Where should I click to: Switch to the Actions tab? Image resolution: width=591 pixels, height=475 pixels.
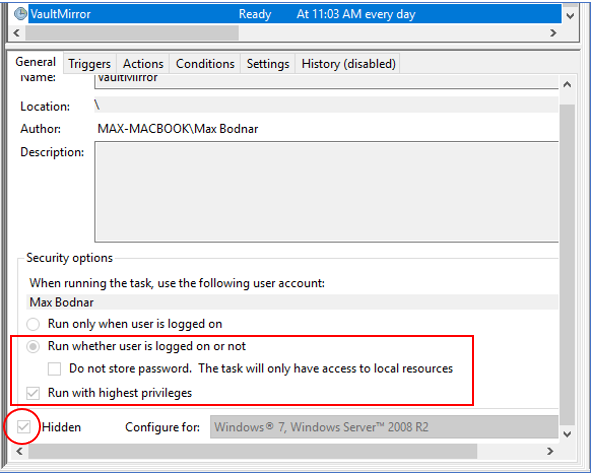pyautogui.click(x=143, y=64)
